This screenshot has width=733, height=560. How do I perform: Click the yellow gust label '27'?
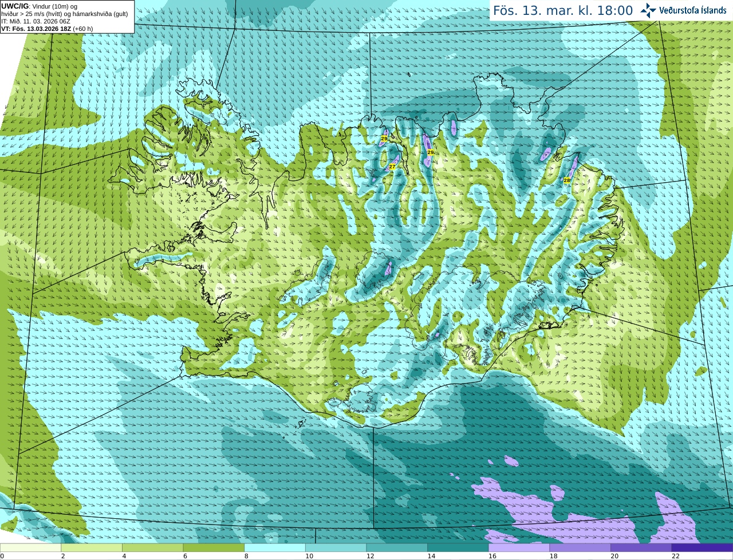(392, 167)
